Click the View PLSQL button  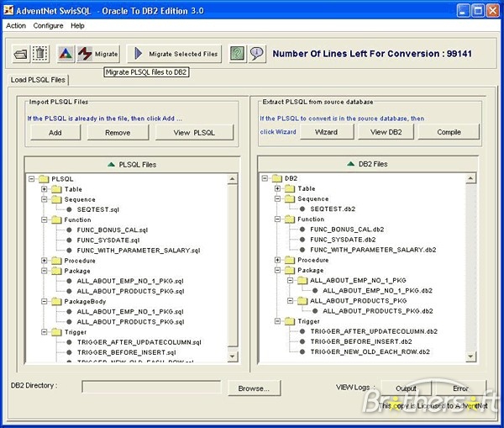point(195,133)
